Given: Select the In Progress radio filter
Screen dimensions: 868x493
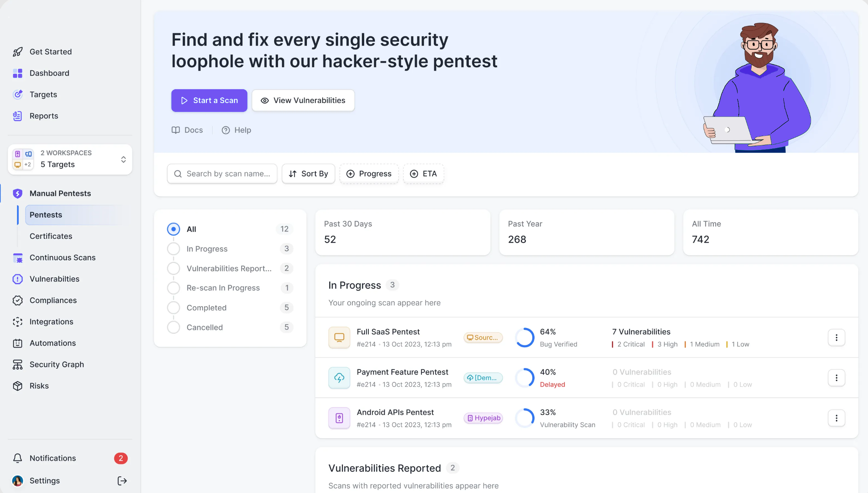Looking at the screenshot, I should click(173, 249).
